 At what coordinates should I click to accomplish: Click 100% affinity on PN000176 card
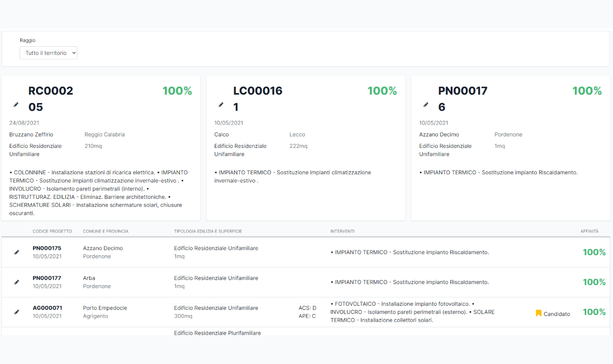(x=587, y=91)
